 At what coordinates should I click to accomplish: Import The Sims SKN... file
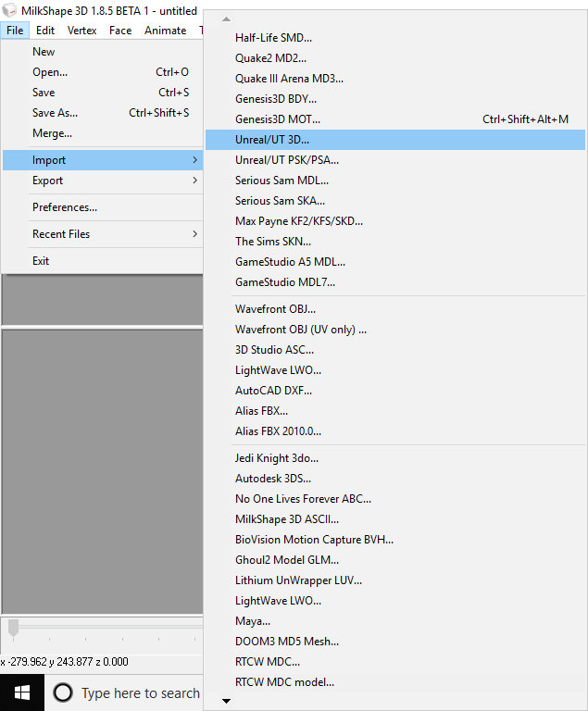(395, 242)
